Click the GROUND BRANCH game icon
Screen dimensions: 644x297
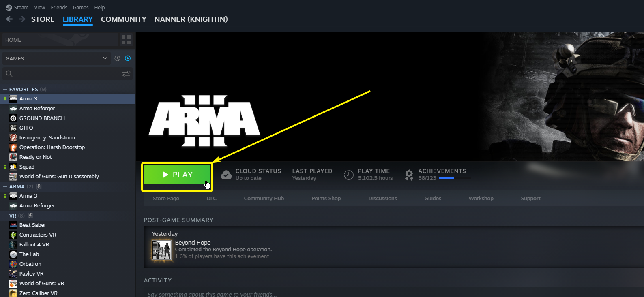pyautogui.click(x=13, y=118)
